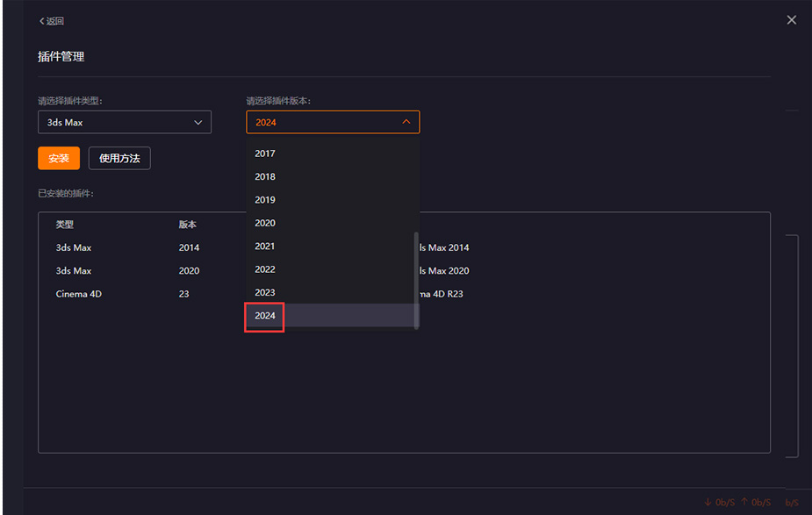The height and width of the screenshot is (515, 812).
Task: Select the 3ds Max 2014 installed row
Action: (x=404, y=248)
